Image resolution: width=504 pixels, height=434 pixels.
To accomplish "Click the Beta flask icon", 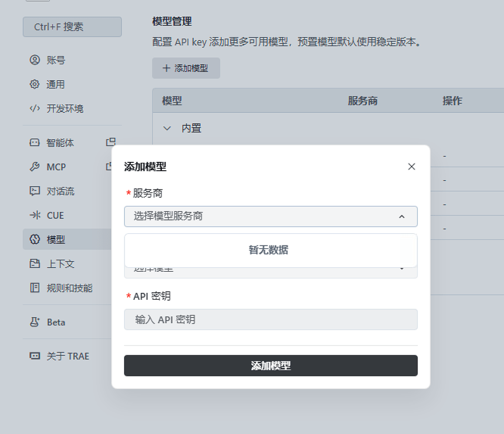I will click(x=35, y=322).
